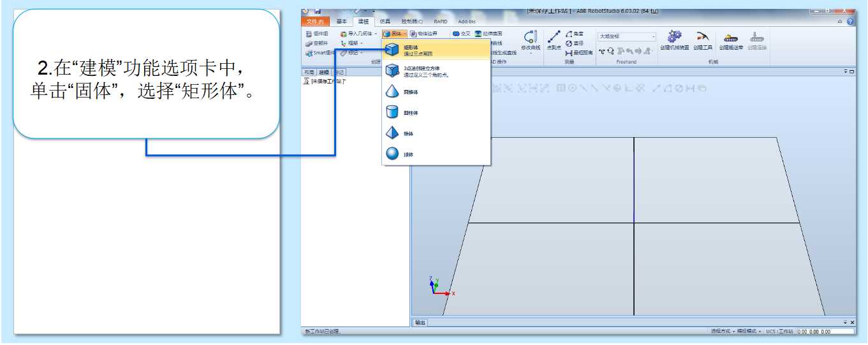868x345 pixels.
Task: Open the 建模 panel tab
Action: point(324,72)
